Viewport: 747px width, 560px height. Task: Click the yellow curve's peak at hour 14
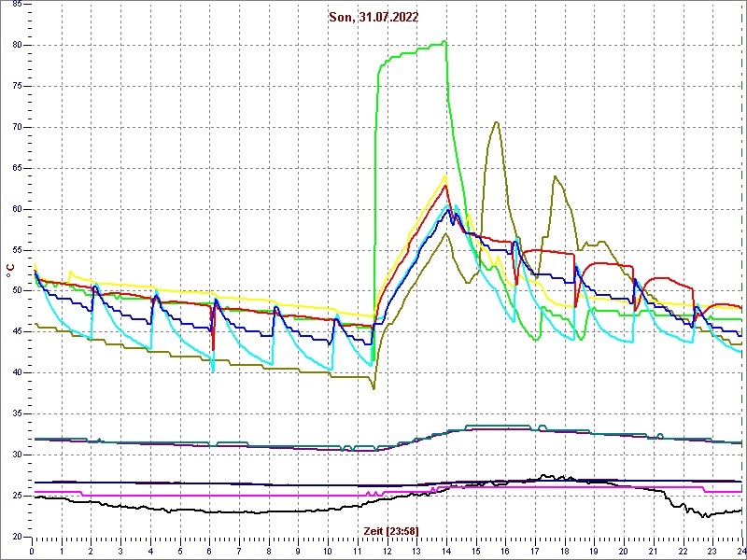[446, 176]
